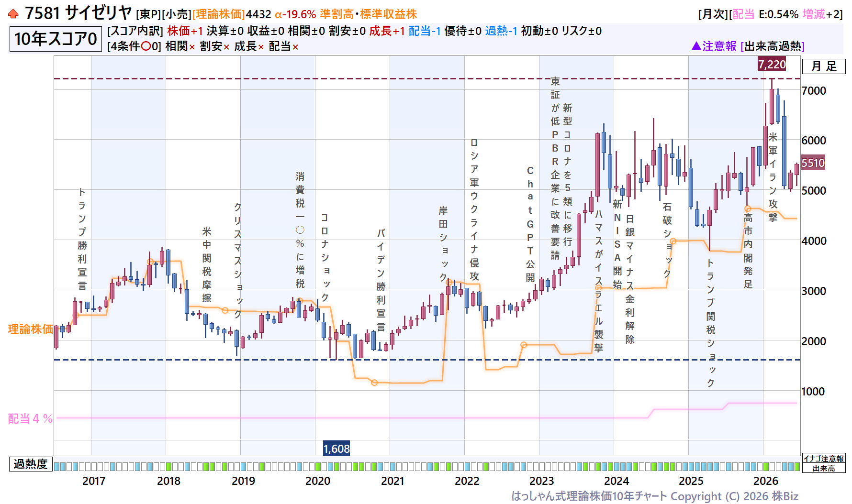Click the "岸田ショック" event annotation
This screenshot has width=852, height=504.
(x=443, y=244)
